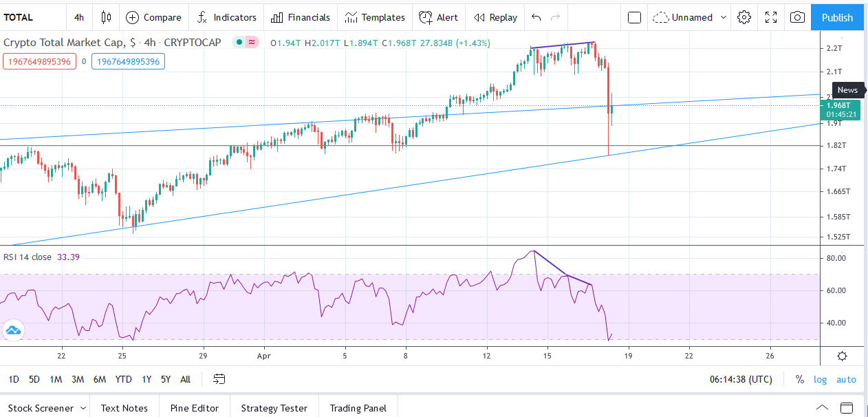868x417 pixels.
Task: Select horizontal line at 1.82T
Action: (410, 145)
